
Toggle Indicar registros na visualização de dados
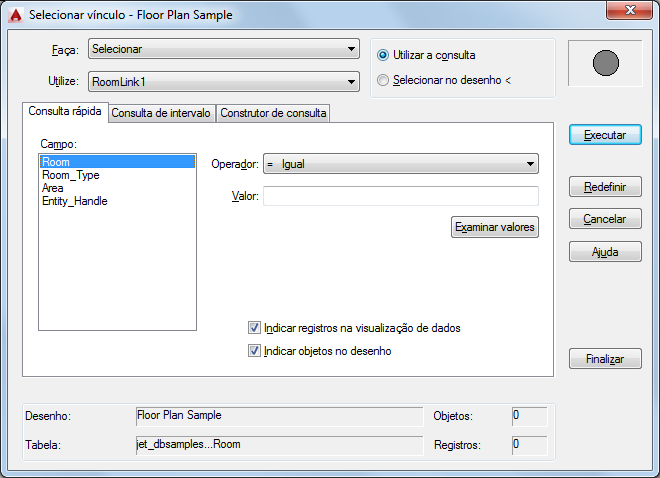pos(254,328)
